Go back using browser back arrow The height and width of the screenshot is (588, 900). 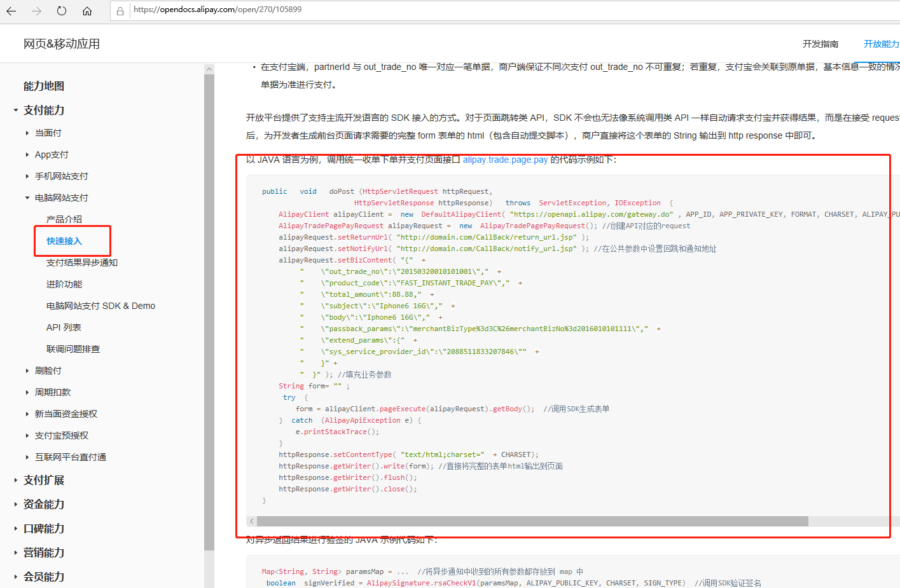(11, 11)
